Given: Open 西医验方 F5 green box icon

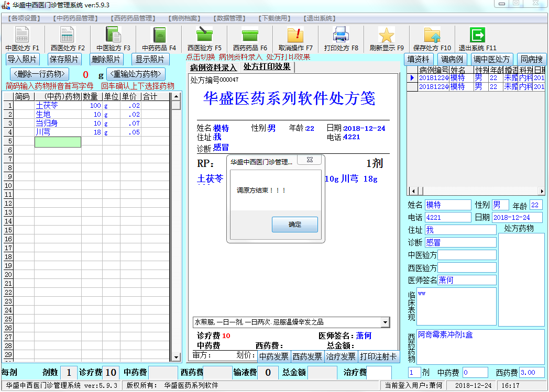Looking at the screenshot, I should point(204,34).
